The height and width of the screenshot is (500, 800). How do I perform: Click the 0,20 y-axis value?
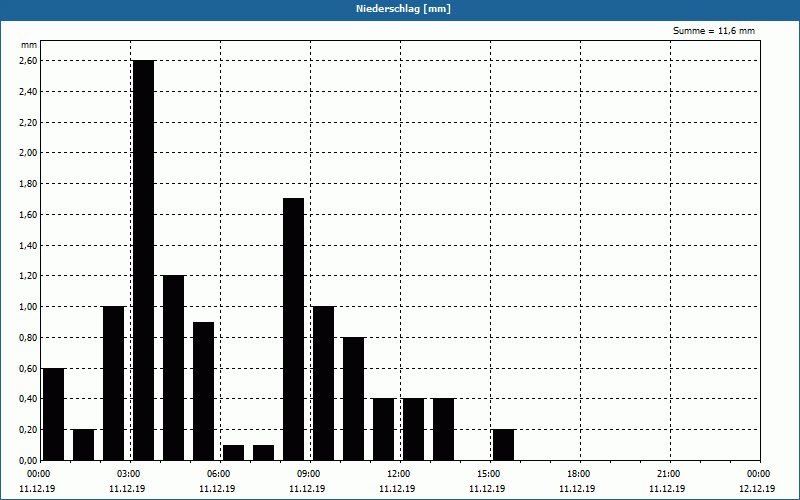point(28,430)
